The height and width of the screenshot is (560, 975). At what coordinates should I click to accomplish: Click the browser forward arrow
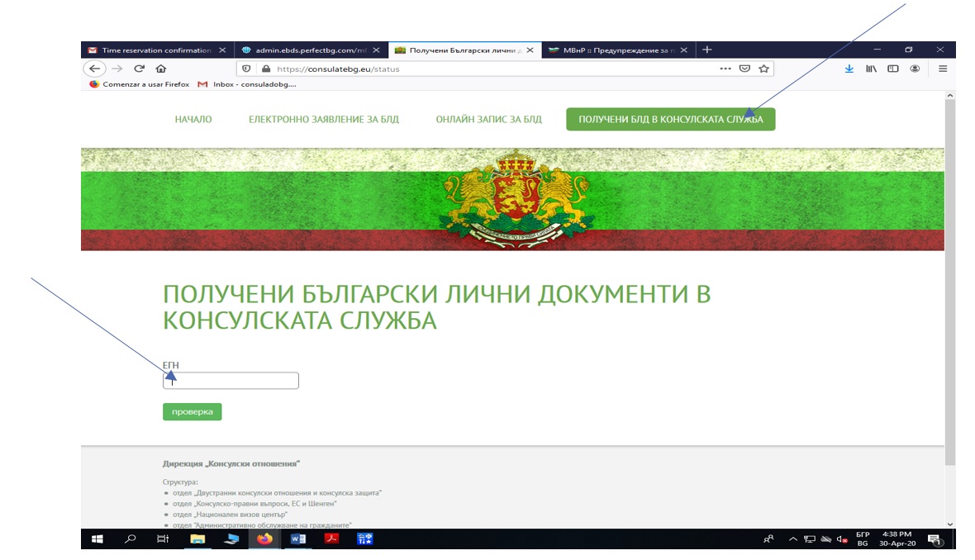(x=117, y=69)
